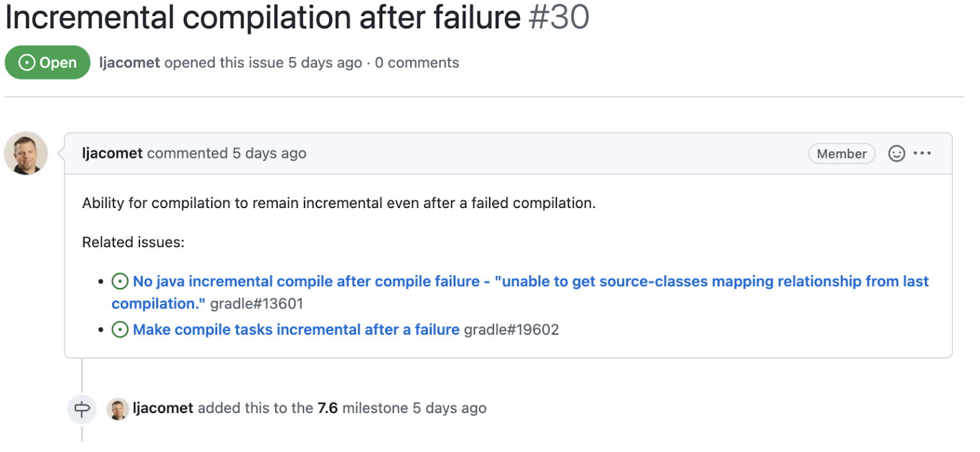Click the milestone signpost icon in timeline
Image resolution: width=980 pixels, height=452 pixels.
[82, 409]
